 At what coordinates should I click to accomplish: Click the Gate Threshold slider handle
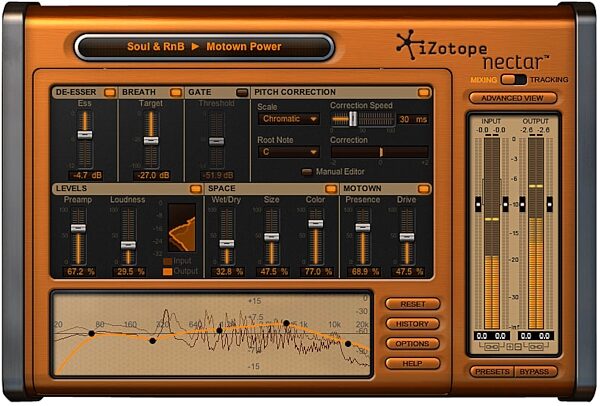click(217, 142)
